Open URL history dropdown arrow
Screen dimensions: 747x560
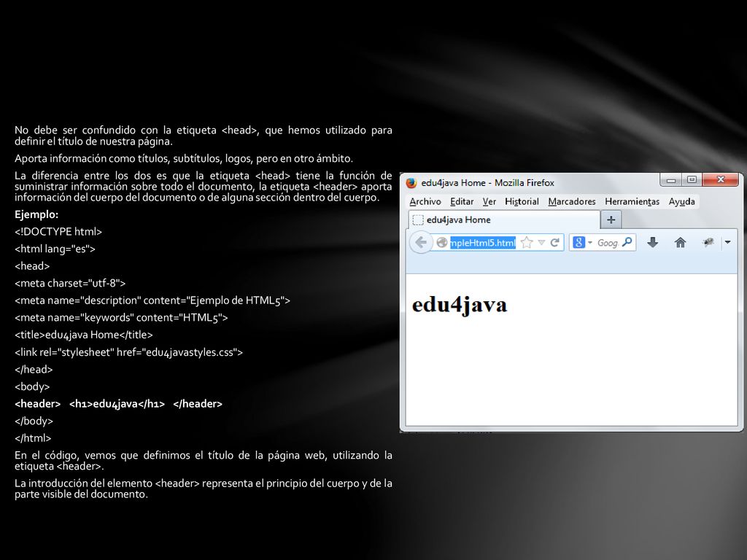541,243
